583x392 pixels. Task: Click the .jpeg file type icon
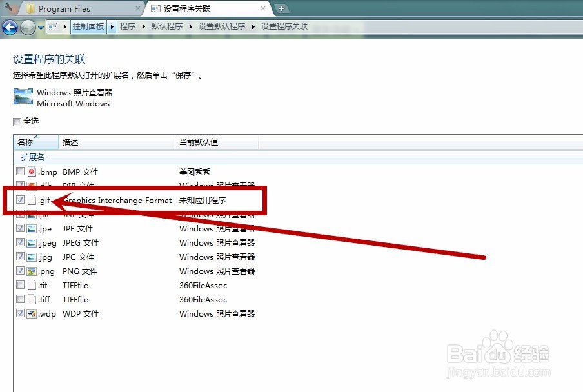point(31,242)
